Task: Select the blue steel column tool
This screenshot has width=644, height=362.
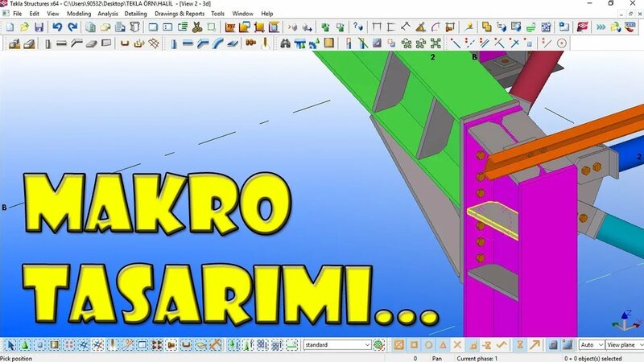Action: tap(173, 43)
